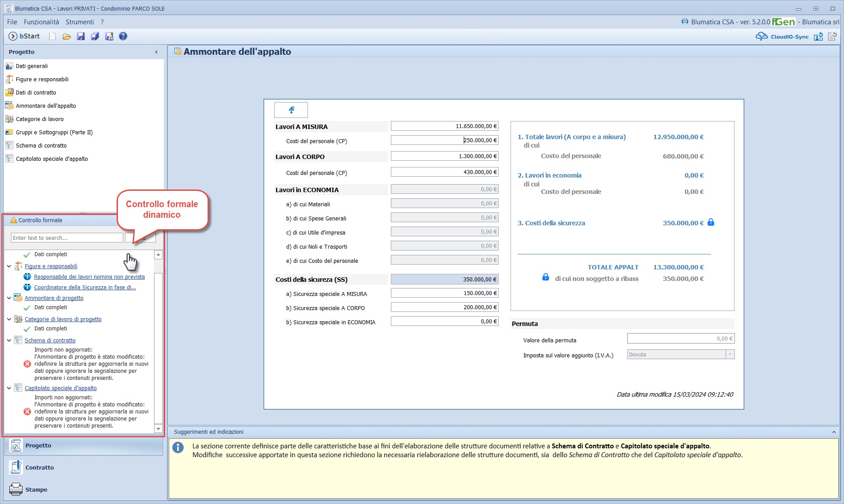Collapse the Schema di contratto node in Controllo formale

point(9,341)
